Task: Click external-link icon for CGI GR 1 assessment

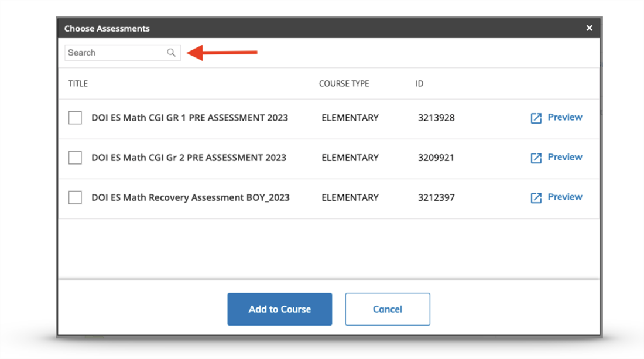Action: tap(536, 118)
